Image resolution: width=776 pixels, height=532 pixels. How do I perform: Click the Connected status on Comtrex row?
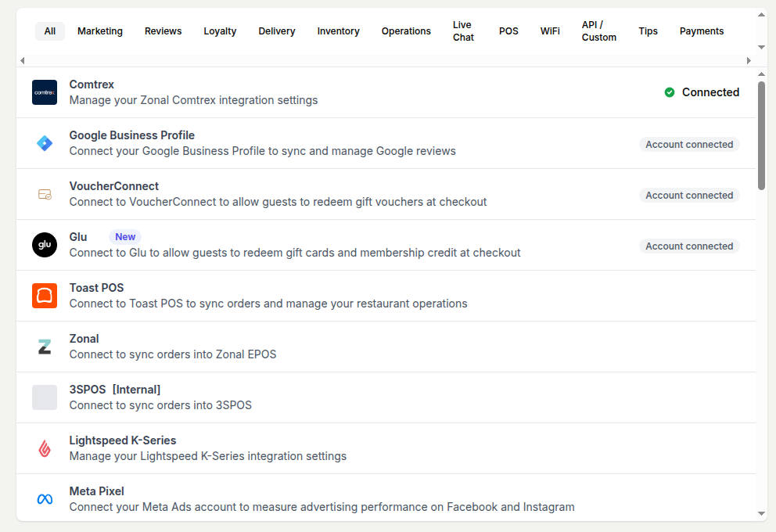702,92
